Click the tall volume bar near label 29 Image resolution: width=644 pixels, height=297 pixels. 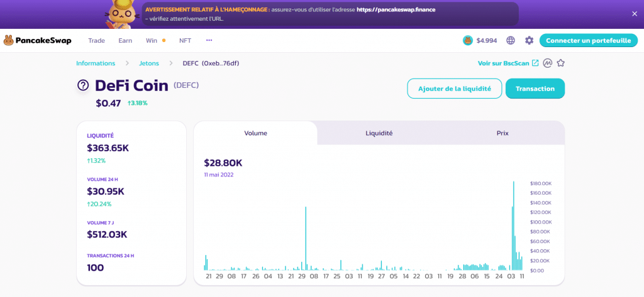tap(306, 239)
